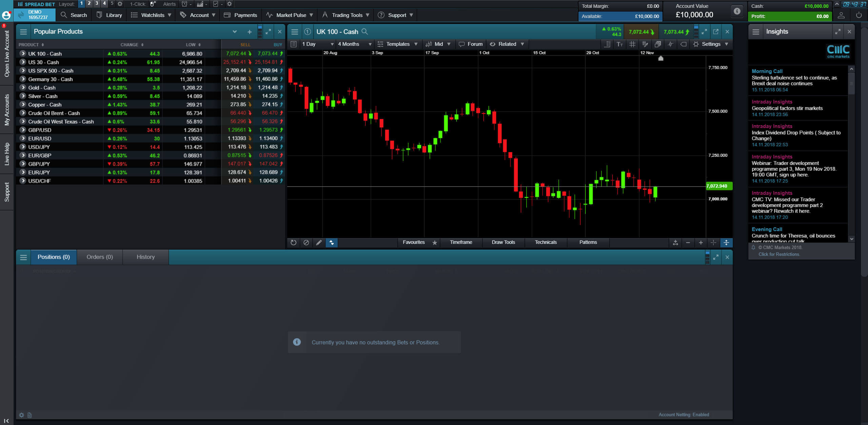
Task: Open the Alerts settings gear icon
Action: click(x=230, y=4)
